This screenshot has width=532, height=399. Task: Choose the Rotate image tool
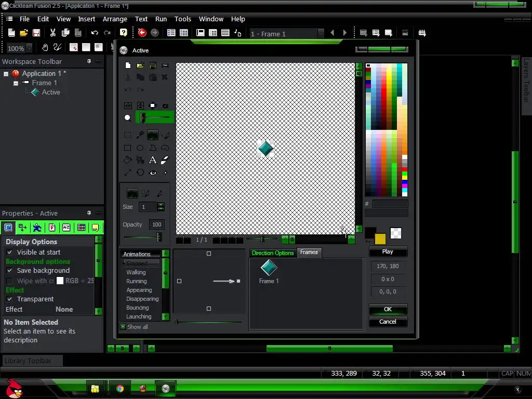click(140, 172)
